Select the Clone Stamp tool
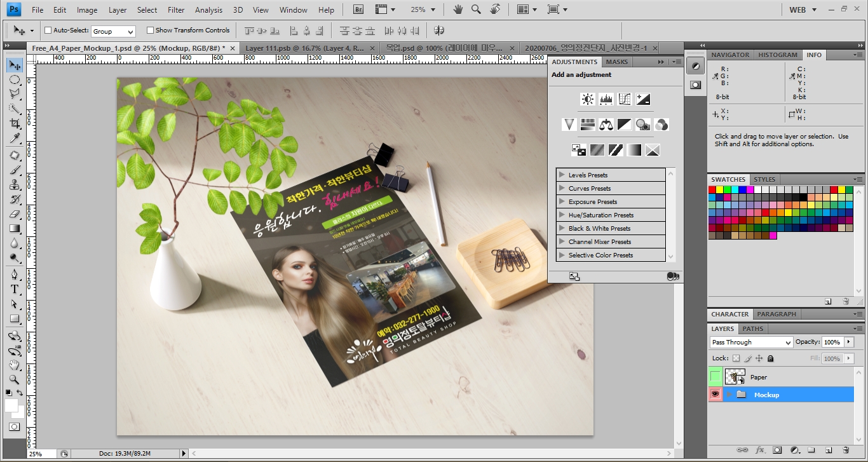Screen dimensions: 868x462 (15, 185)
